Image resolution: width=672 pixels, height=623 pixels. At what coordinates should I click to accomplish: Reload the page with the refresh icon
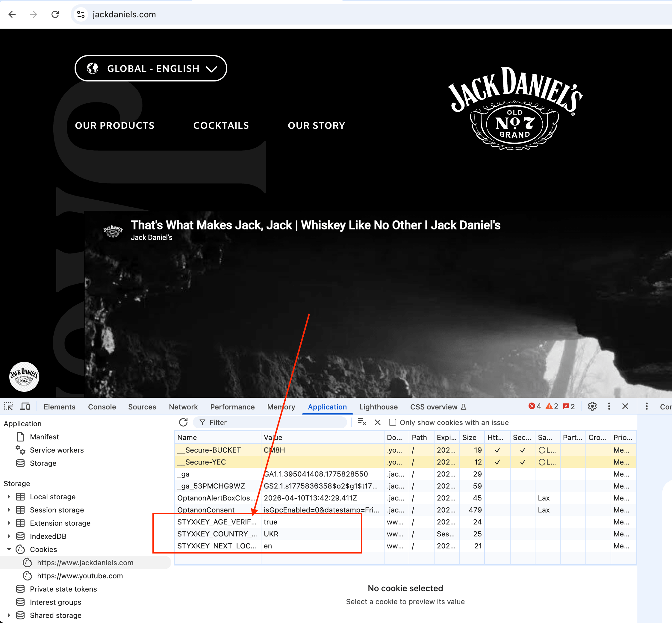tap(55, 14)
